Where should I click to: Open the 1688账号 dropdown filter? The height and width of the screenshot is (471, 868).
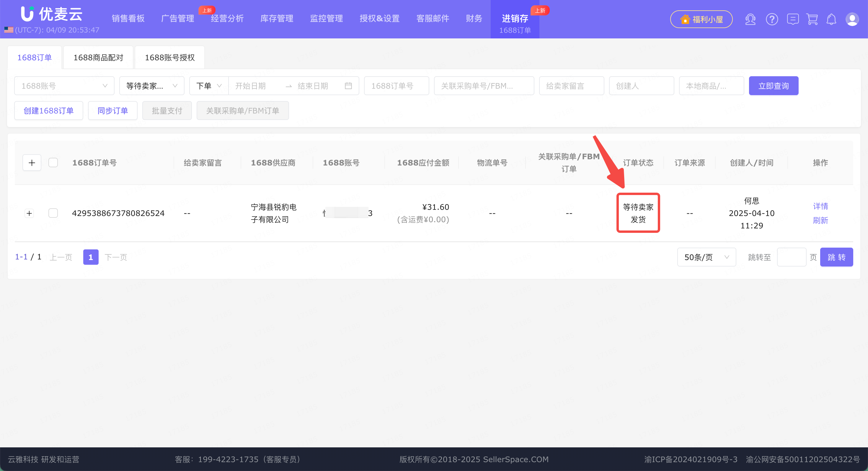(64, 86)
